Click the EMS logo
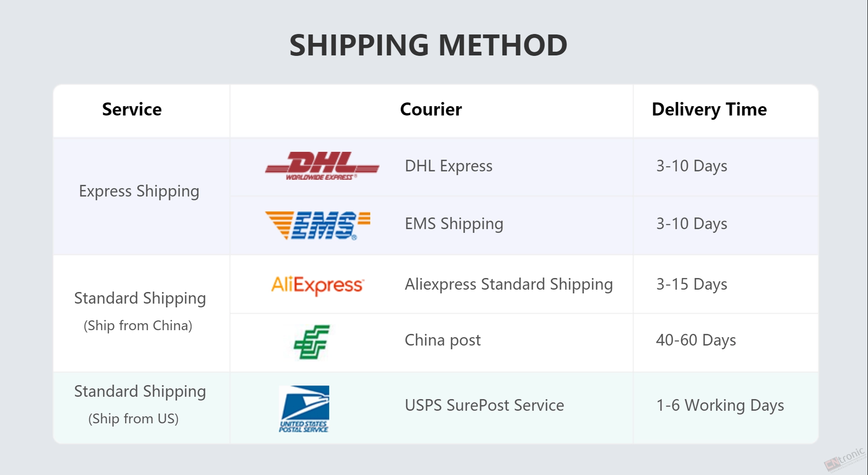868x475 pixels. click(318, 225)
